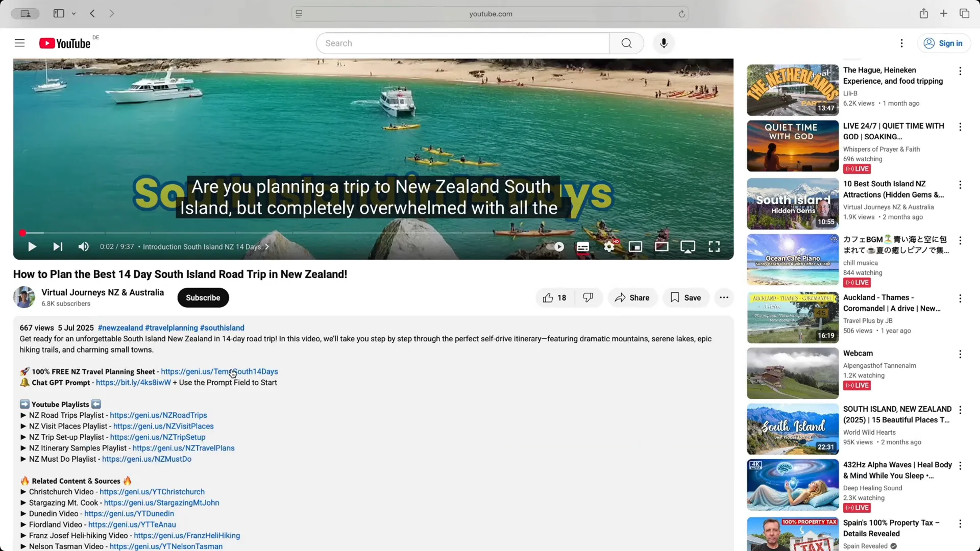Open options for '432Hz Alpha Waves' video
The image size is (980, 551).
(x=960, y=466)
